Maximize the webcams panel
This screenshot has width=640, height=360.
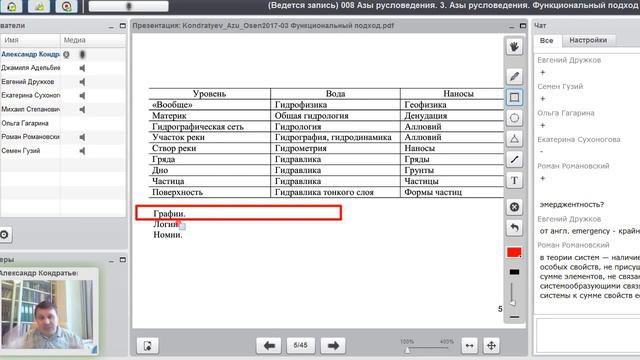[123, 260]
